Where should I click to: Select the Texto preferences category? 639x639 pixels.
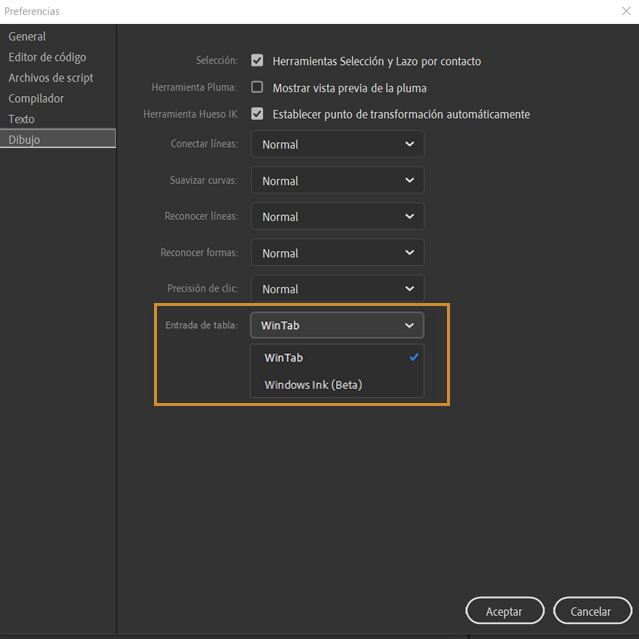tap(22, 119)
